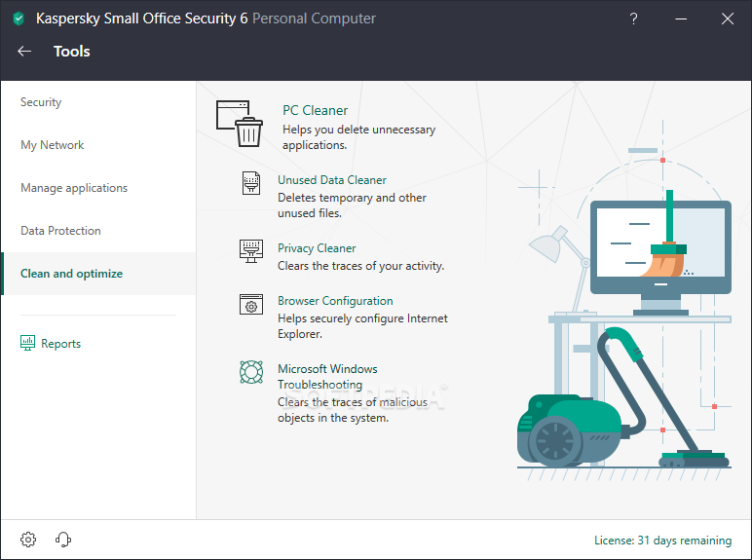Image resolution: width=752 pixels, height=560 pixels.
Task: Minimize the Kaspersky window
Action: pyautogui.click(x=681, y=19)
